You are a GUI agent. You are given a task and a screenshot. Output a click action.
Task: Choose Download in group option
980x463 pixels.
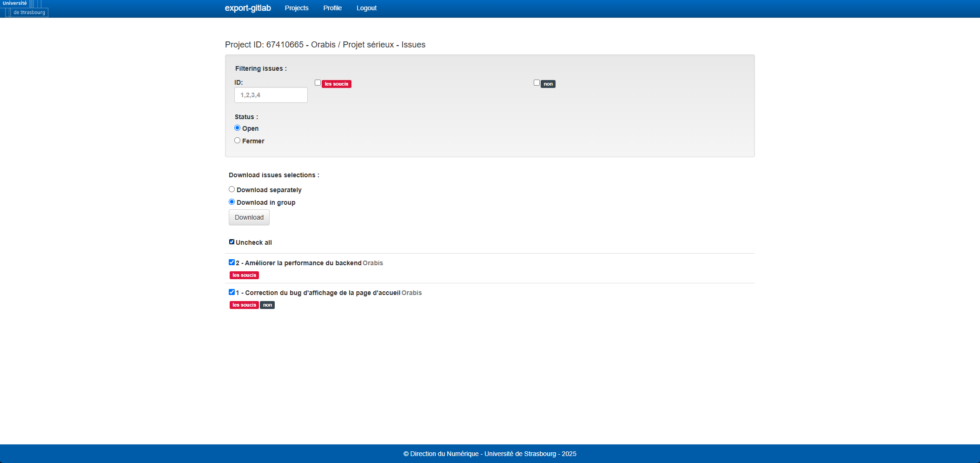232,202
